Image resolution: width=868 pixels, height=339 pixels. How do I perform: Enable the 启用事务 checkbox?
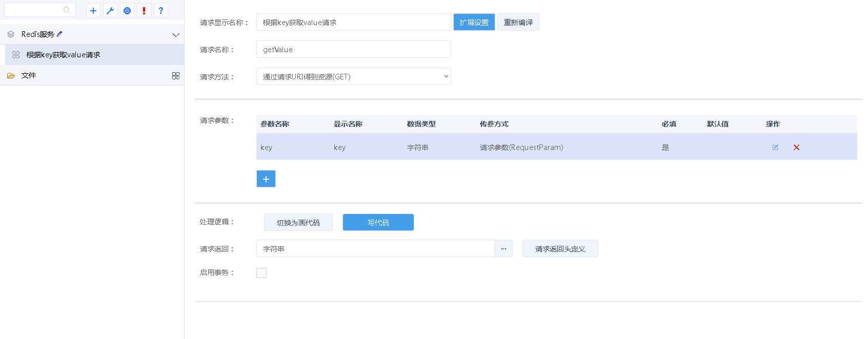[261, 273]
